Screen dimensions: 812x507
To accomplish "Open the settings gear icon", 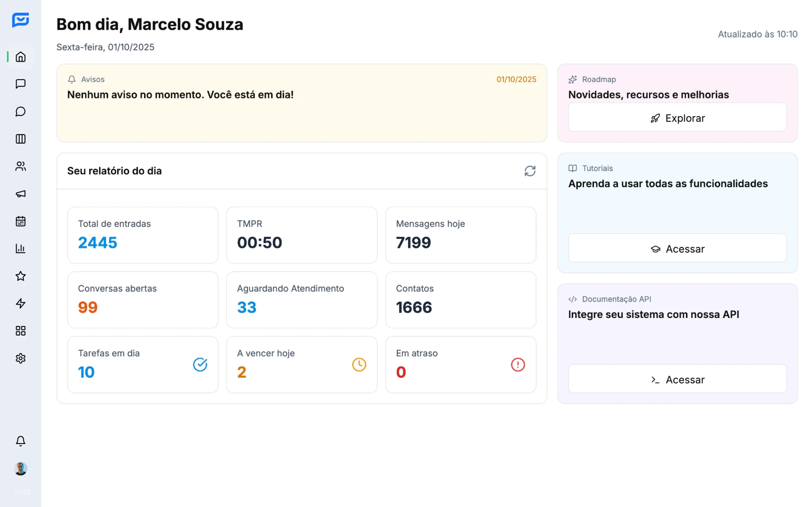I will click(x=21, y=358).
